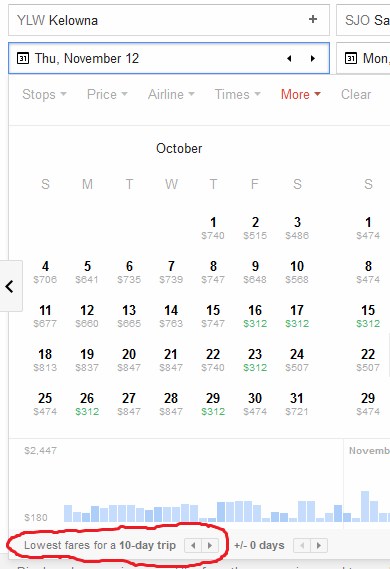This screenshot has height=569, width=390.
Task: Open the Stops filter dropdown
Action: click(x=44, y=94)
